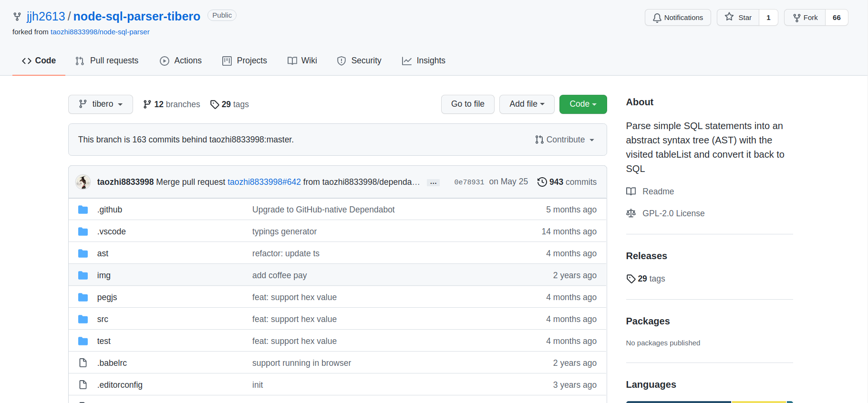Click the languages color bar
Viewport: 868px width, 403px height.
[709, 402]
